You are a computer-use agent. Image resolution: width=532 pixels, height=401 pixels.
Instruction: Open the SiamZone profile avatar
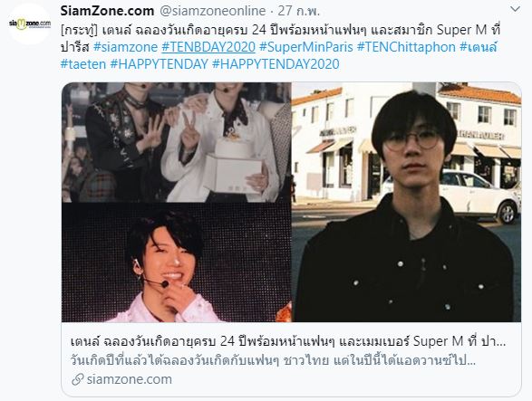click(30, 24)
